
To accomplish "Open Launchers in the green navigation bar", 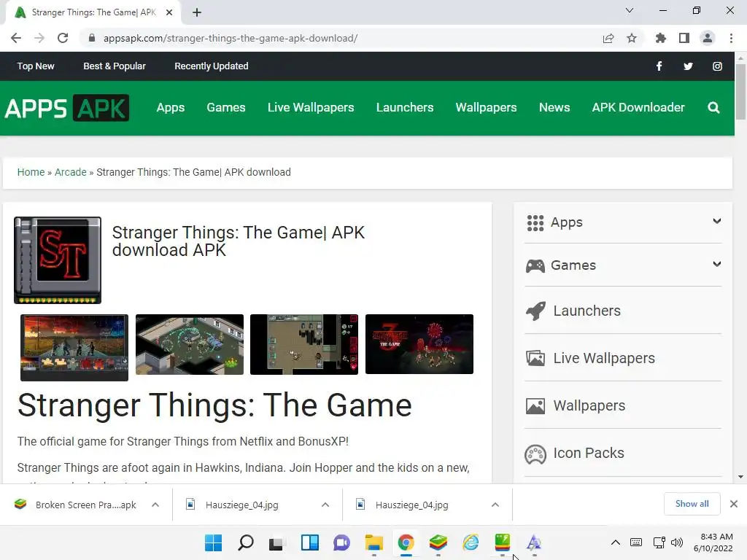I will [405, 108].
